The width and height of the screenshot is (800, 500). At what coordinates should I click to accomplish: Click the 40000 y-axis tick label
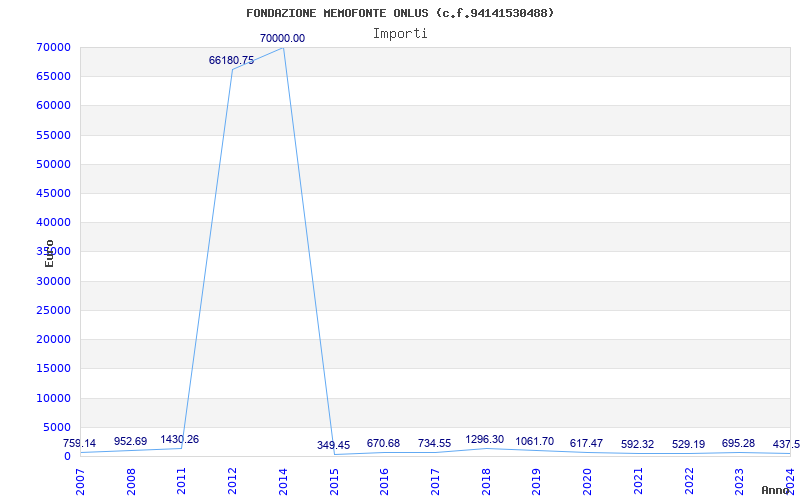(53, 222)
